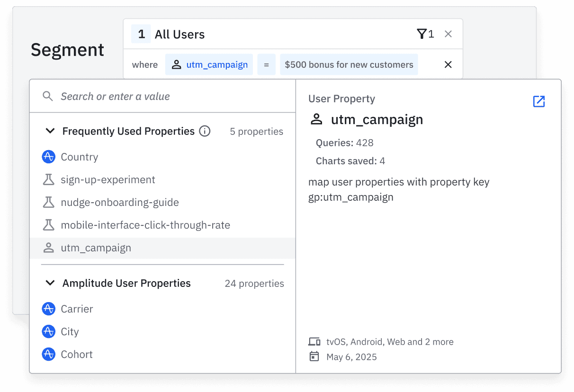Click the search magnifier icon
574x392 pixels.
48,97
